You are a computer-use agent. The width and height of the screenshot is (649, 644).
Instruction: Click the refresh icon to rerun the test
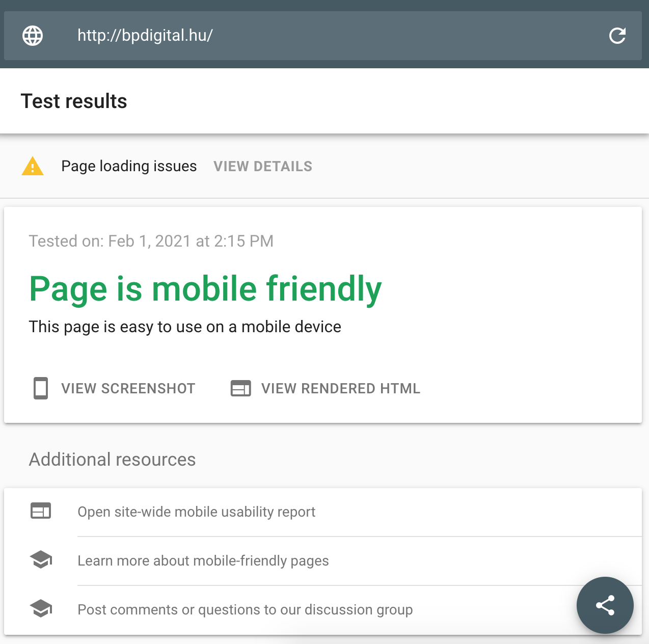point(617,36)
